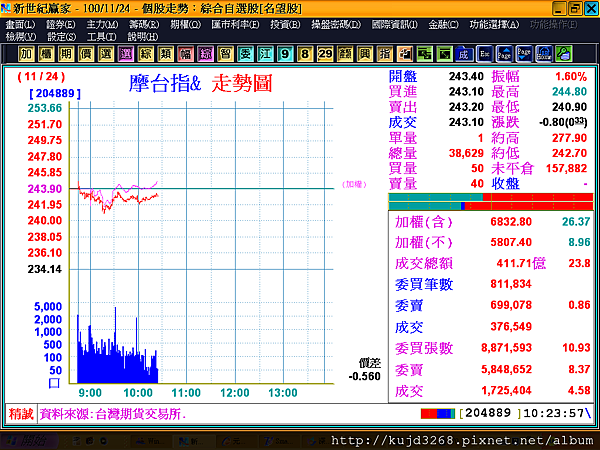Click the cyan 江 toolbar icon
The height and width of the screenshot is (450, 600).
pos(265,54)
